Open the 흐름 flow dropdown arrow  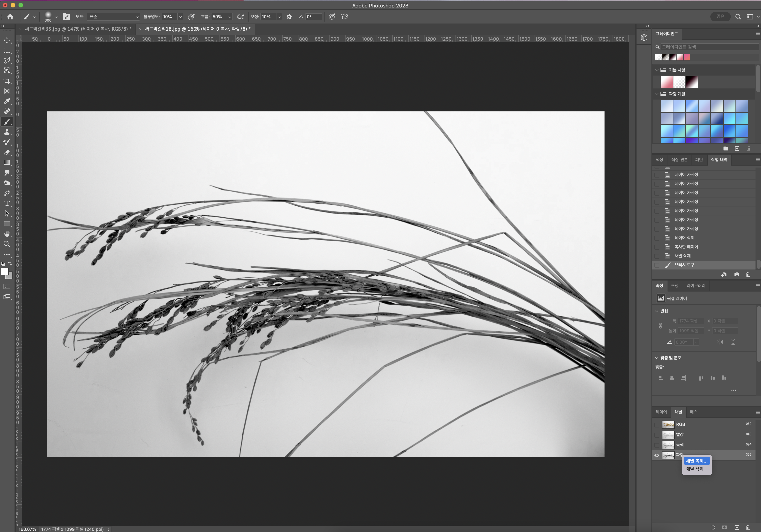click(x=230, y=16)
